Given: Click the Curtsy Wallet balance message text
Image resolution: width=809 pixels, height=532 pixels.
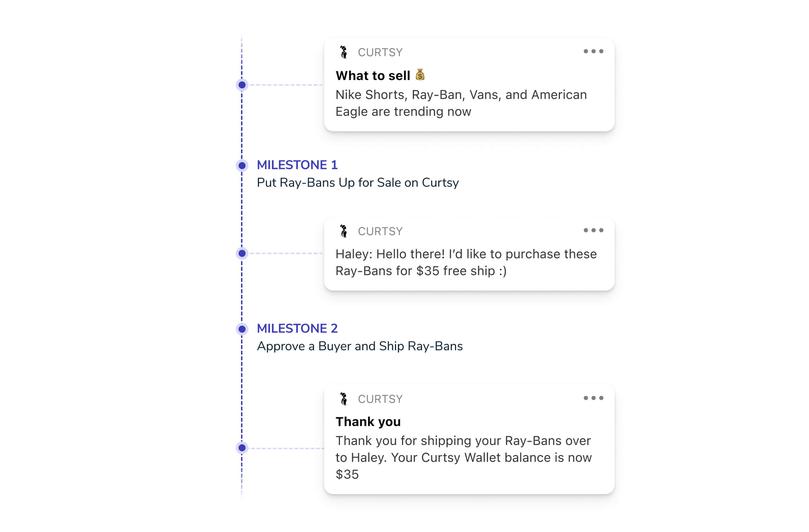Looking at the screenshot, I should click(x=463, y=457).
